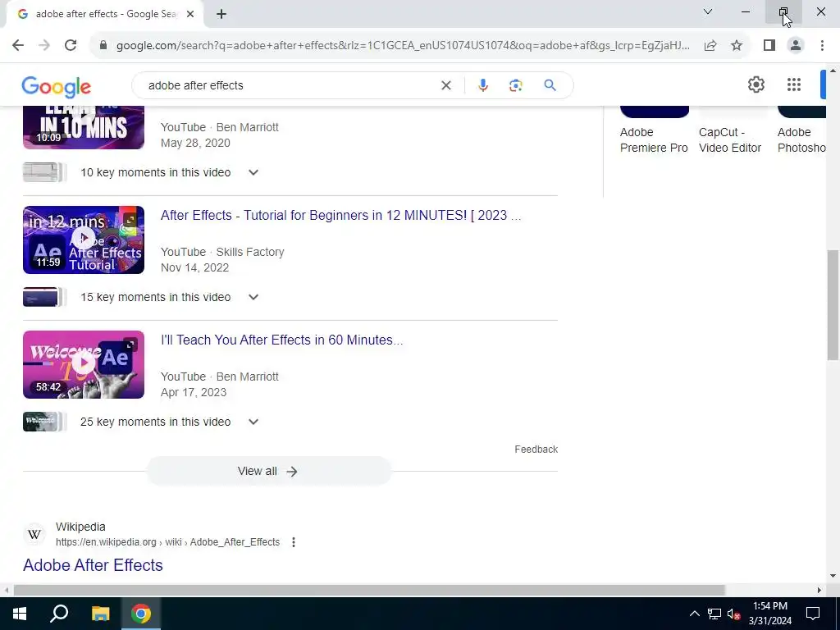Clear the Google search box
The image size is (840, 630).
pyautogui.click(x=445, y=85)
